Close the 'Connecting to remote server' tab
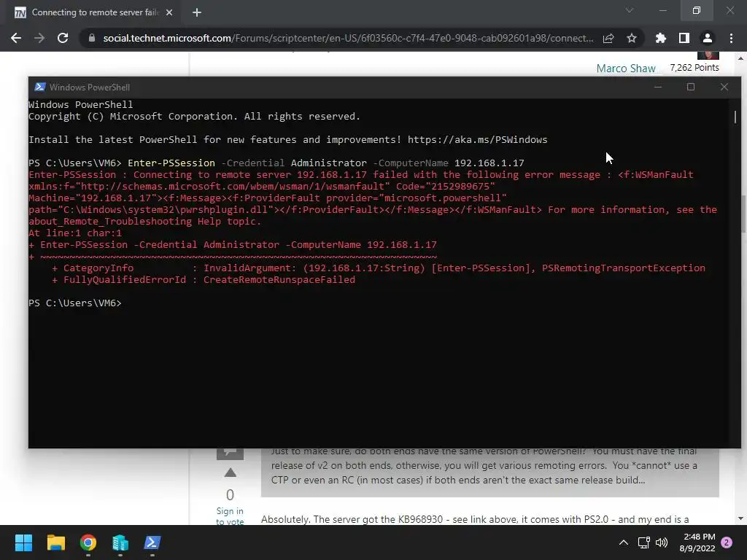Viewport: 747px width, 560px height. click(x=169, y=12)
